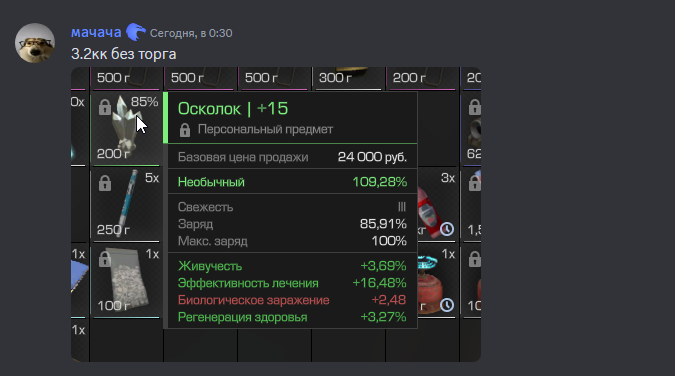Click the username мачача
Viewport: 675px width, 376px height.
(96, 33)
